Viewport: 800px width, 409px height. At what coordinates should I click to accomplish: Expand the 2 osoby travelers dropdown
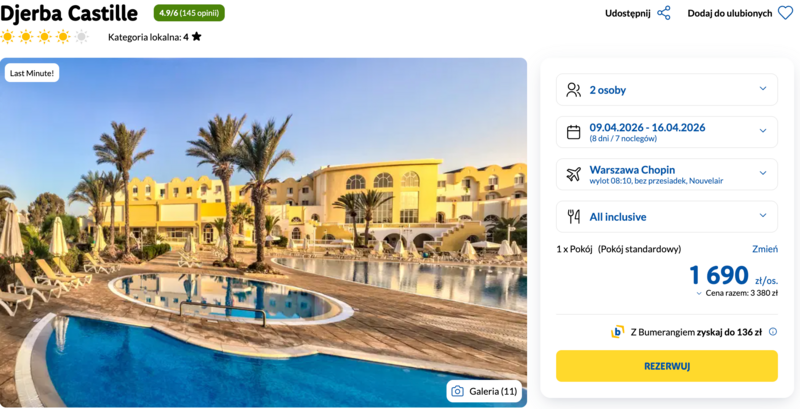pos(666,90)
